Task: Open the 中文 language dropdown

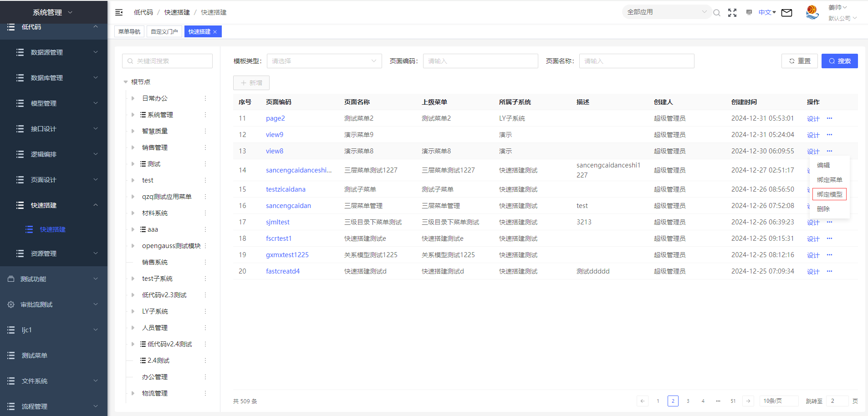Action: [767, 12]
